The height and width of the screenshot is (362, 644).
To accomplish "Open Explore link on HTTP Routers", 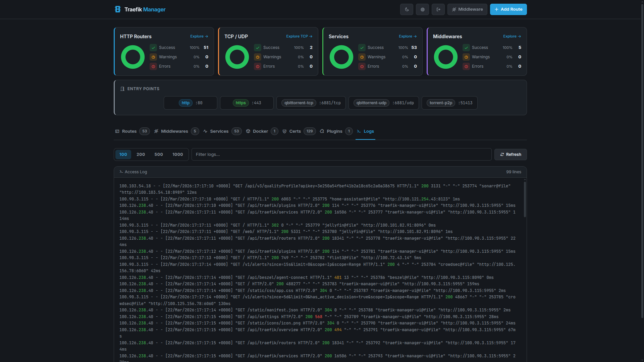I will (x=199, y=36).
